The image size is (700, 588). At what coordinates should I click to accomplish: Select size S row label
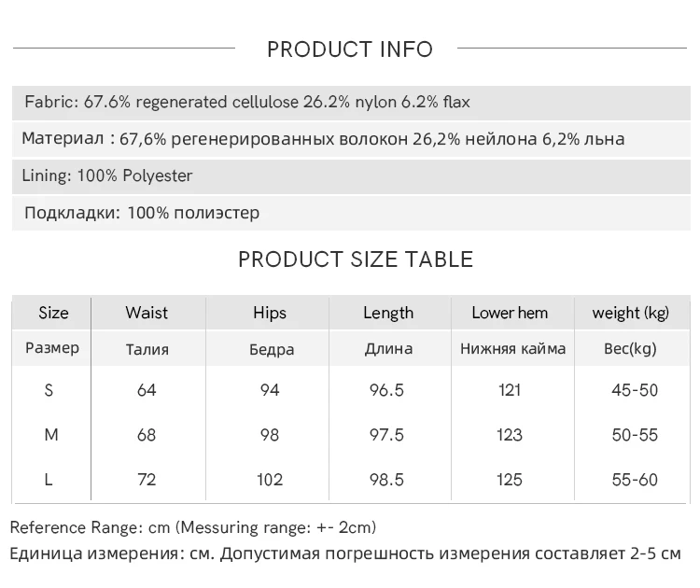pos(49,390)
